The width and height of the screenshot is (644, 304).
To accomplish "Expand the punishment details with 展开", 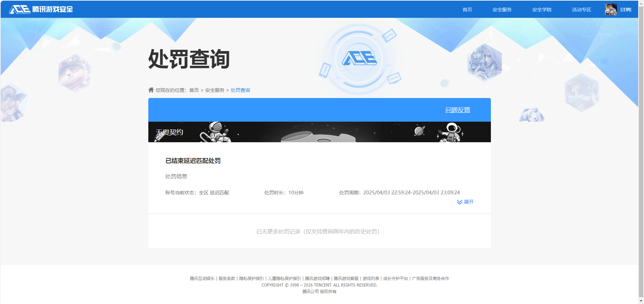I will [468, 202].
